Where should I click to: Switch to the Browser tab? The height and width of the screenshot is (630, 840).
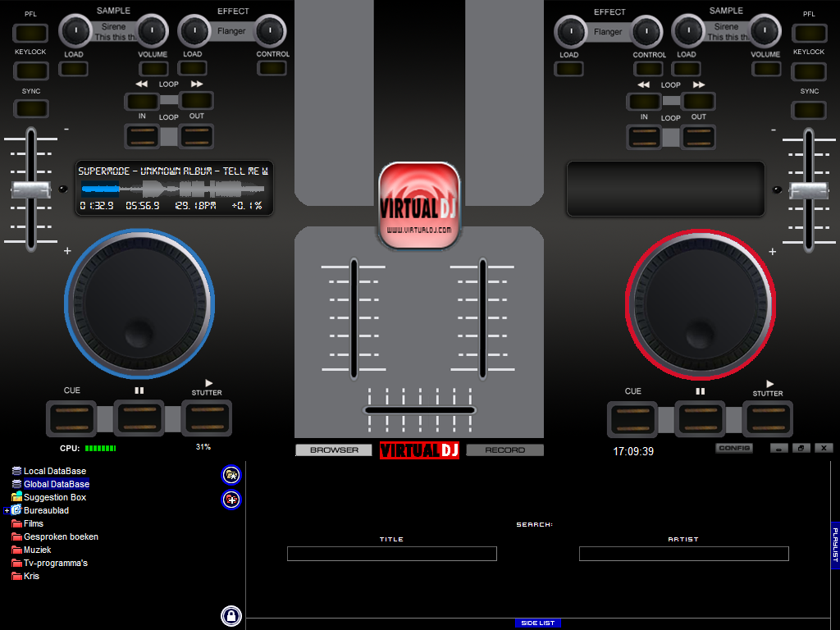334,450
